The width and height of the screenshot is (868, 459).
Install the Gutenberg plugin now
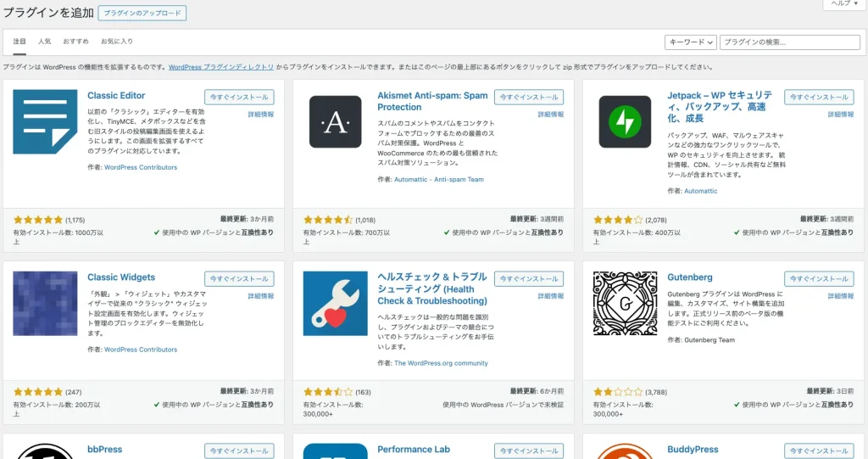tap(820, 279)
